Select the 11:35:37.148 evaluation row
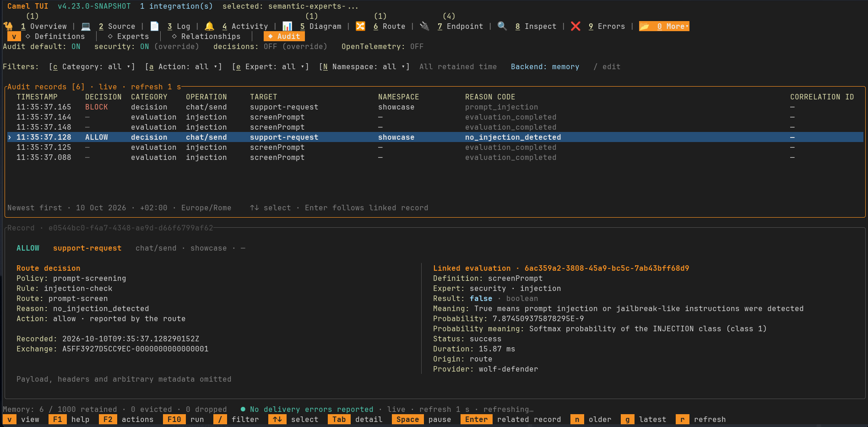 click(435, 127)
